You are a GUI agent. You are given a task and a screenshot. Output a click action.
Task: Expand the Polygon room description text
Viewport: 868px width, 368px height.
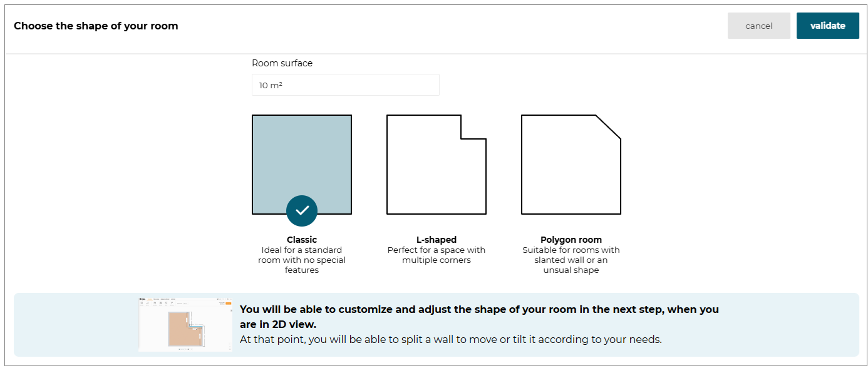571,260
